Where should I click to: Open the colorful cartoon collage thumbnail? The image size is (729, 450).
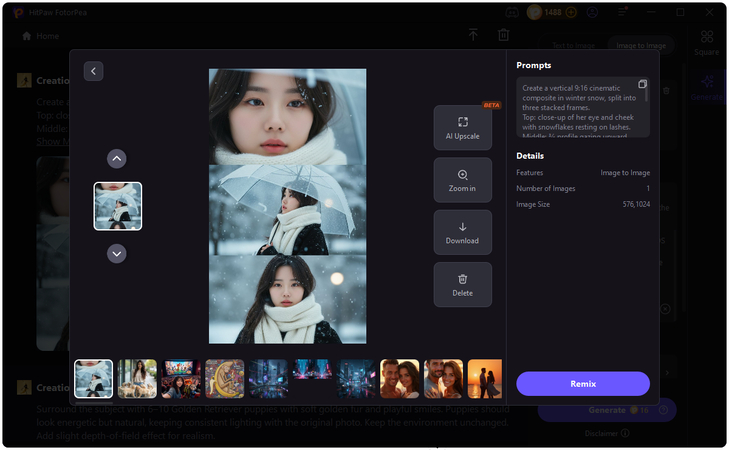[181, 378]
